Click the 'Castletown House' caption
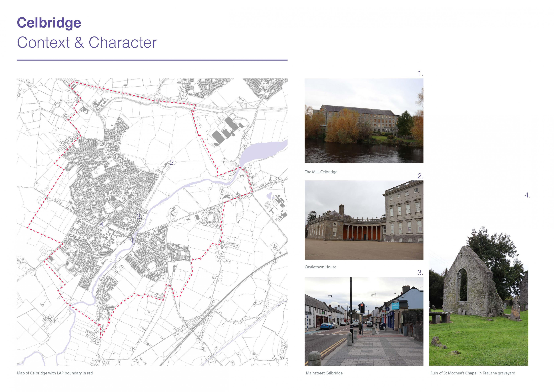Screen dimensions: 554x392 [320, 267]
